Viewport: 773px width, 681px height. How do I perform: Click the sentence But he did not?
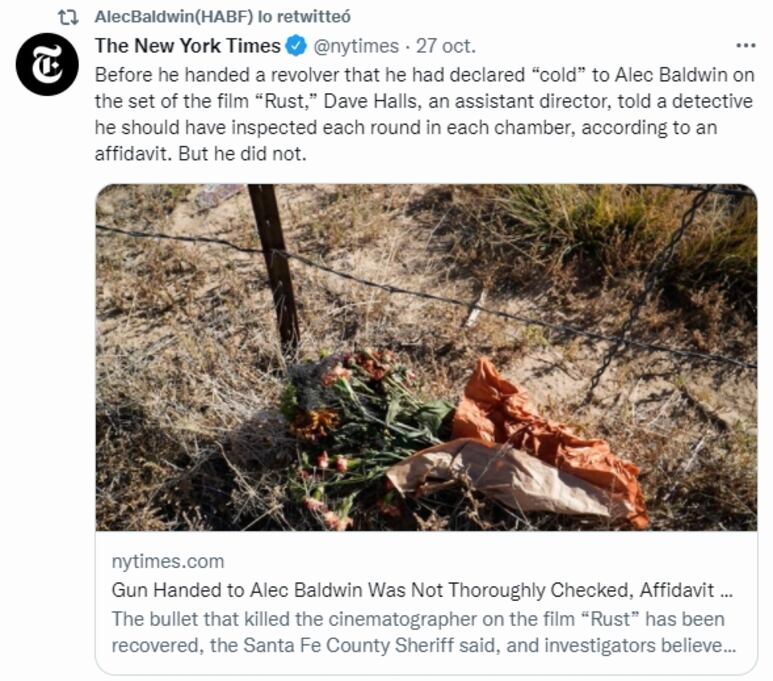tap(243, 154)
